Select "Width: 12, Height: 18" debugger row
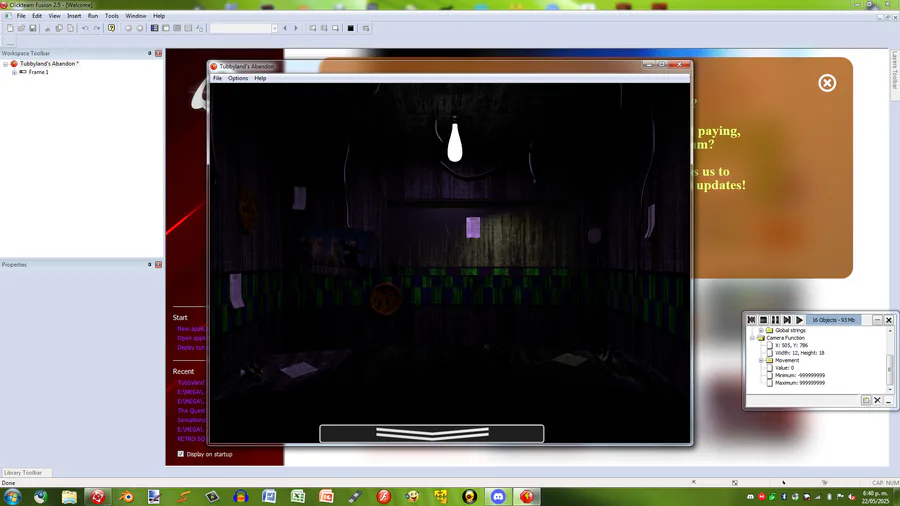The height and width of the screenshot is (506, 900). (x=800, y=353)
